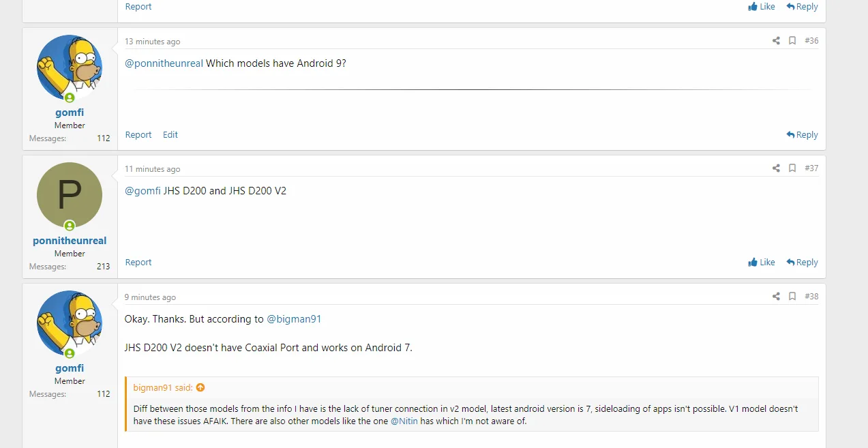The width and height of the screenshot is (868, 448).
Task: Like ponnitheunreal's post #37
Action: (x=762, y=263)
